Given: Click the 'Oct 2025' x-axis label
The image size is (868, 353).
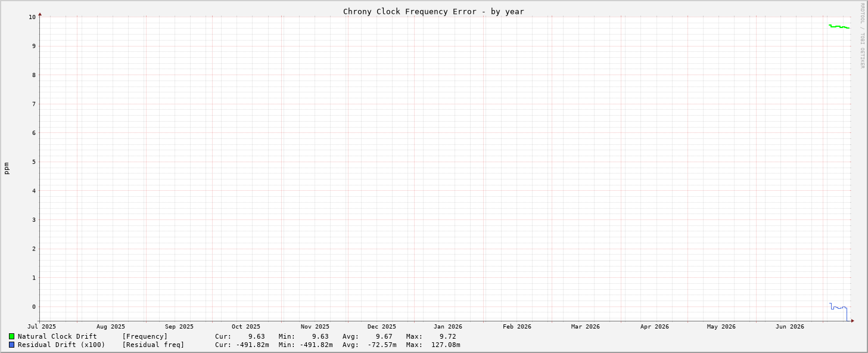Looking at the screenshot, I should (x=246, y=327).
